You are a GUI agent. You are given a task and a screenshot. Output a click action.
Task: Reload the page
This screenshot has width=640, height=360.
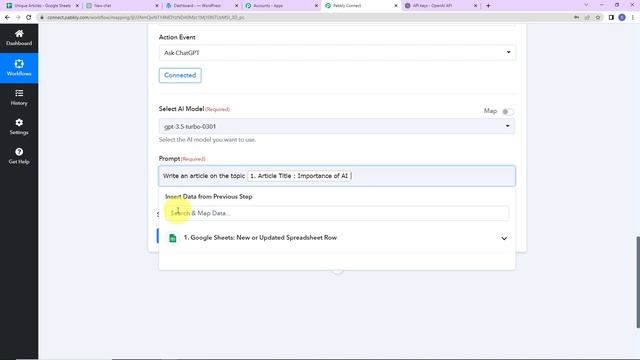(29, 18)
